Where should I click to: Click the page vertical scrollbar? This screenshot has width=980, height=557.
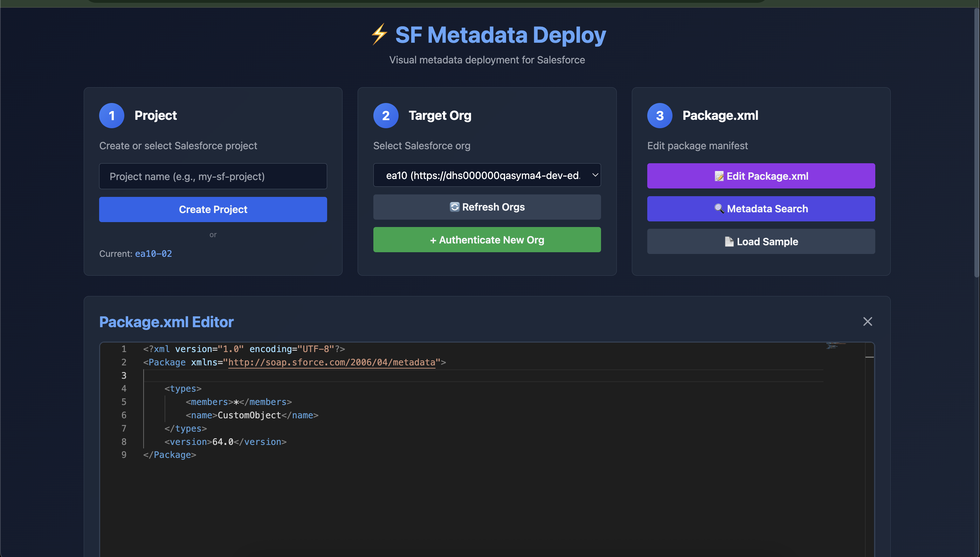[x=976, y=142]
